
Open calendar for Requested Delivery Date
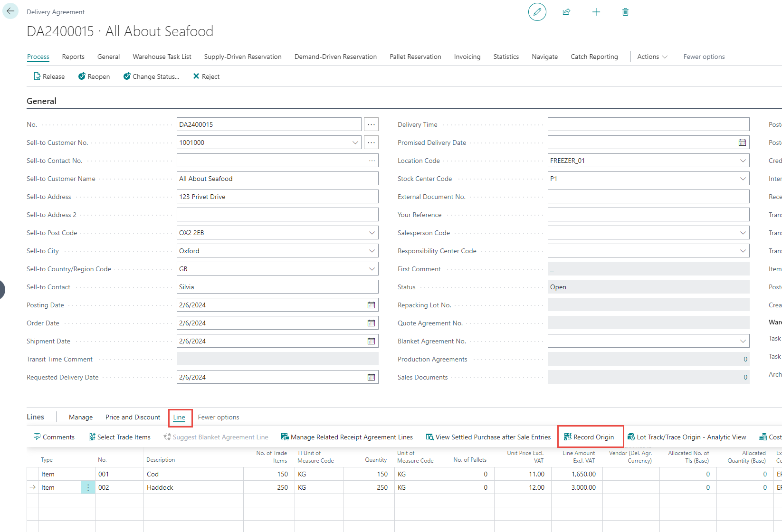(371, 377)
